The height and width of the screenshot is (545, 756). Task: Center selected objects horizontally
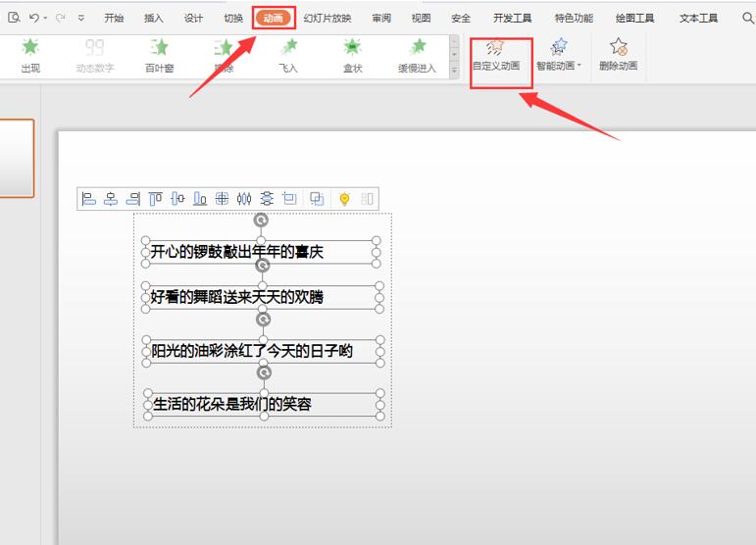pyautogui.click(x=111, y=199)
